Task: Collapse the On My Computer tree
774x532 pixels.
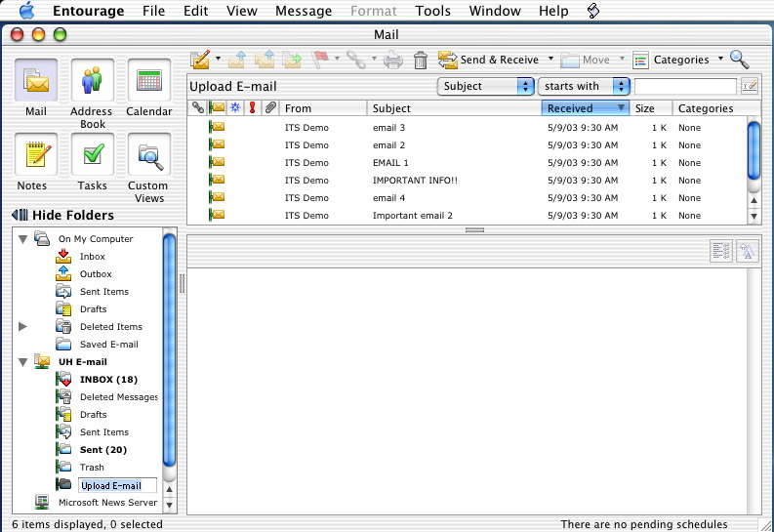Action: click(x=22, y=239)
